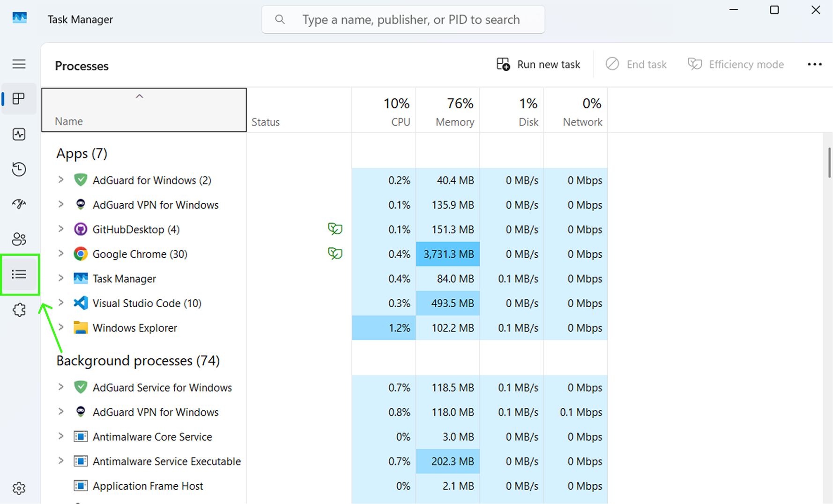Expand Visual Studio Code (10) group

pos(61,303)
